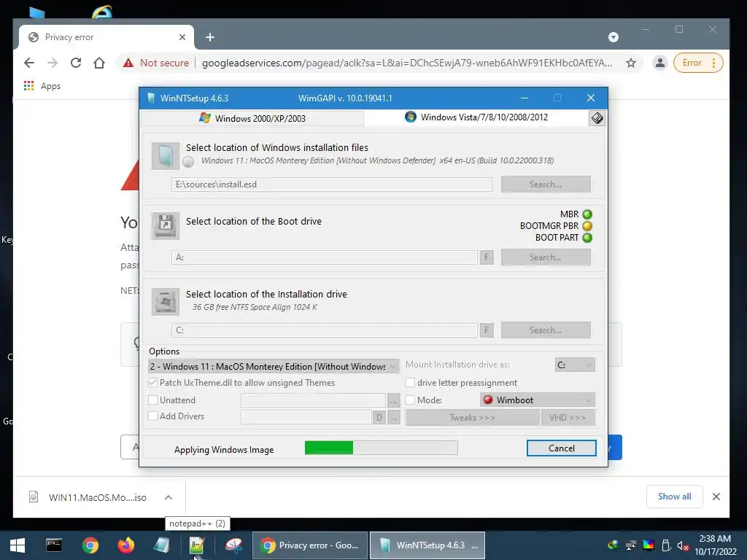Click Show all downloads
Viewport: 747px width, 560px height.
click(x=674, y=497)
